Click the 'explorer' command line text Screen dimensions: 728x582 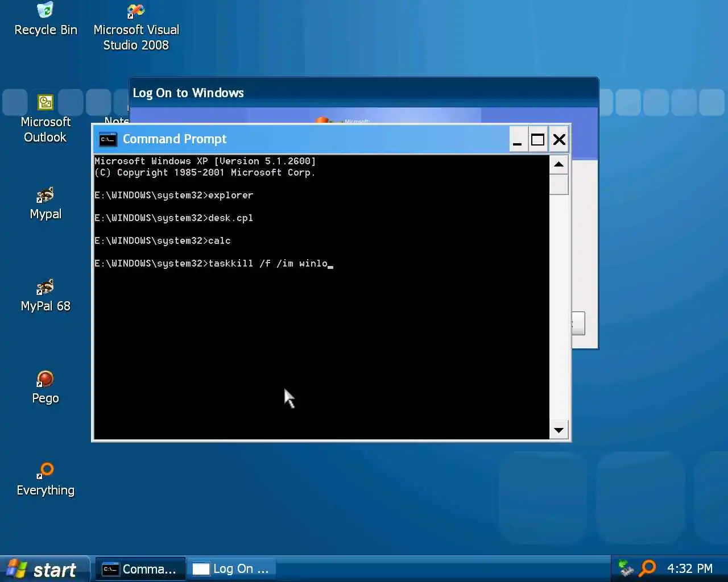click(x=230, y=195)
